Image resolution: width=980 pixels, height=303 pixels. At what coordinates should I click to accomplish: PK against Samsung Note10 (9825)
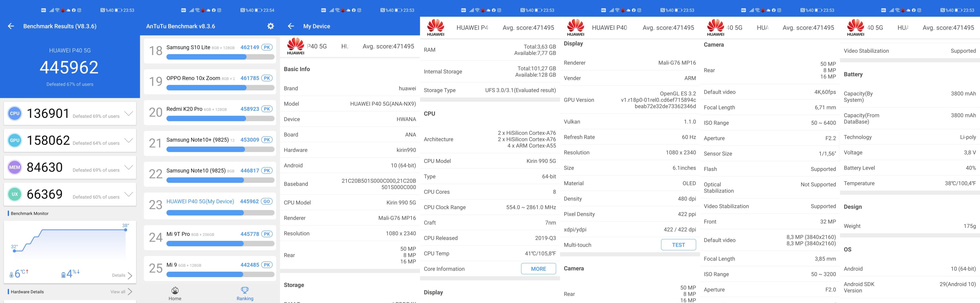pyautogui.click(x=267, y=170)
